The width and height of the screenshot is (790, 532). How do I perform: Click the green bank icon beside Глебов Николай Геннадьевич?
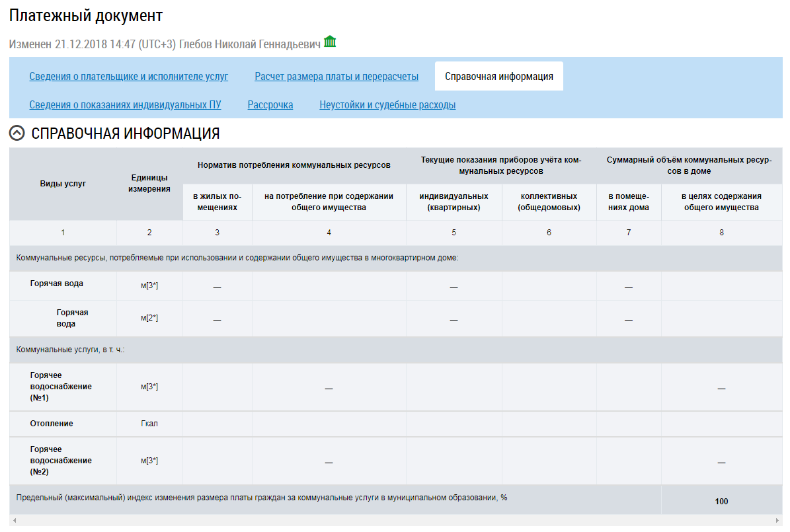pos(330,42)
